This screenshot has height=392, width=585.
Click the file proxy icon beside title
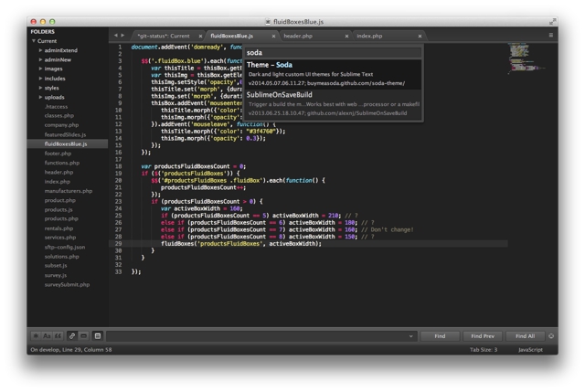268,22
